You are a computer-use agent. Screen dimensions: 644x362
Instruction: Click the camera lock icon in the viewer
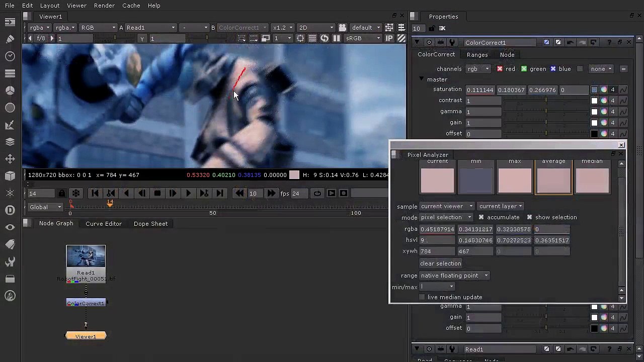click(x=342, y=28)
